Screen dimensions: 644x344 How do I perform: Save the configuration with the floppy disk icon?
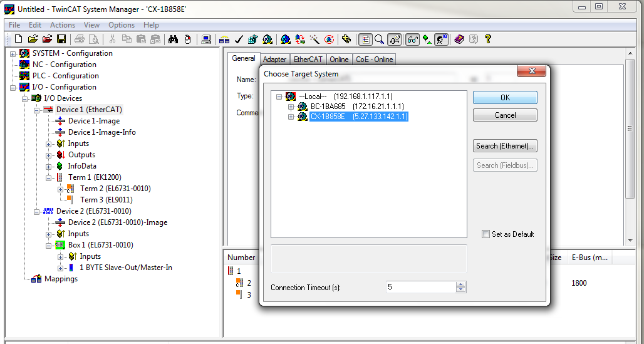coord(61,39)
